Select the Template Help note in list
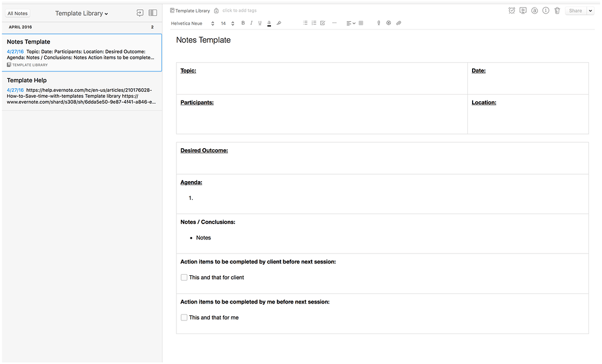602x364 pixels. pos(82,91)
